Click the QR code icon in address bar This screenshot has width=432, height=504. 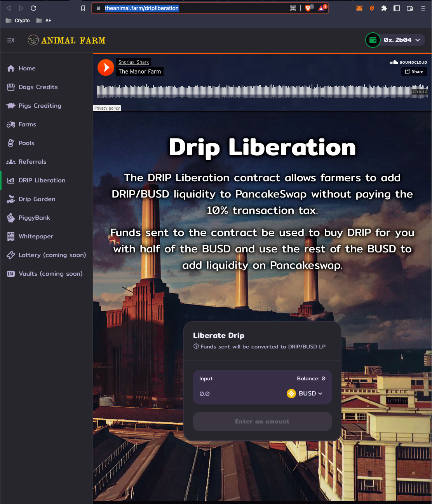point(293,8)
